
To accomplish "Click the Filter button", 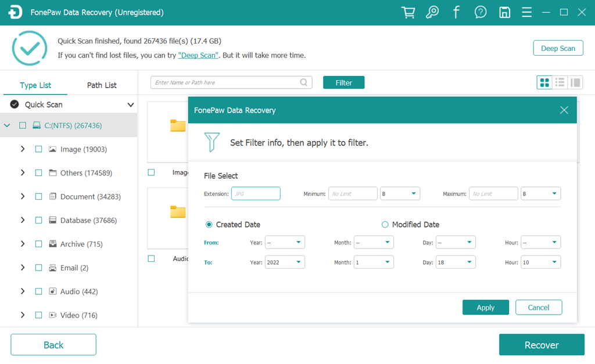I will click(x=343, y=82).
